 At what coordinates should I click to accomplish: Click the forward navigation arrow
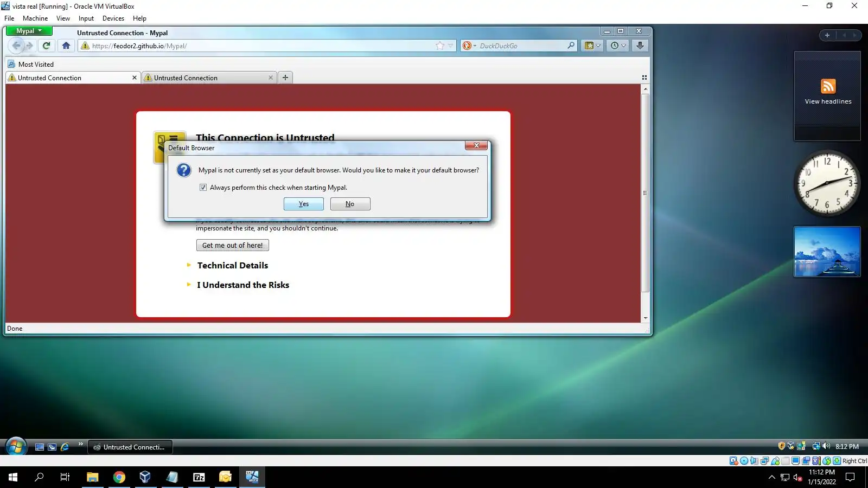[x=30, y=46]
